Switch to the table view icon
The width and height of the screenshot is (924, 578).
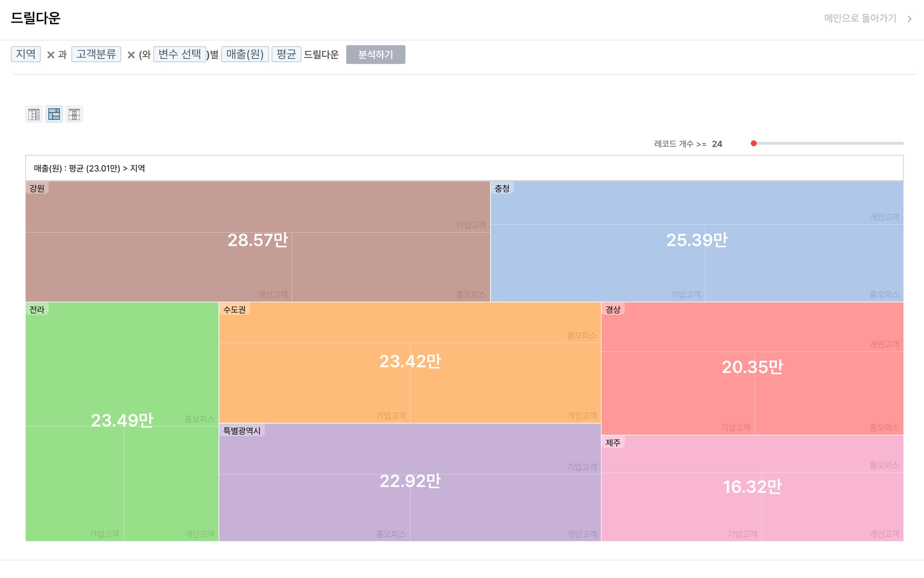tap(34, 114)
